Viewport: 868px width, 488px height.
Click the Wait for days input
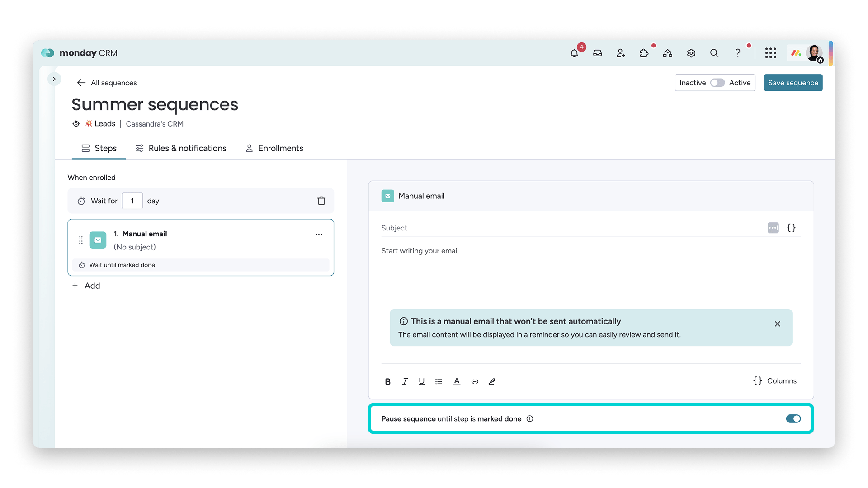tap(132, 201)
